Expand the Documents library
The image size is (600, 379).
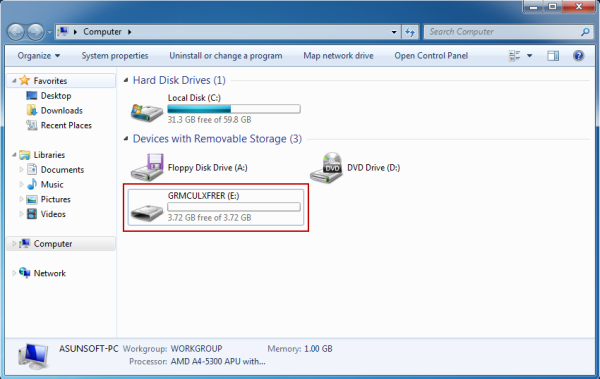[21, 170]
